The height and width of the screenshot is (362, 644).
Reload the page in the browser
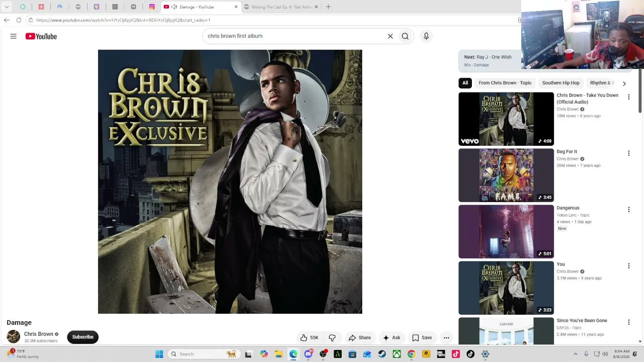(x=19, y=20)
